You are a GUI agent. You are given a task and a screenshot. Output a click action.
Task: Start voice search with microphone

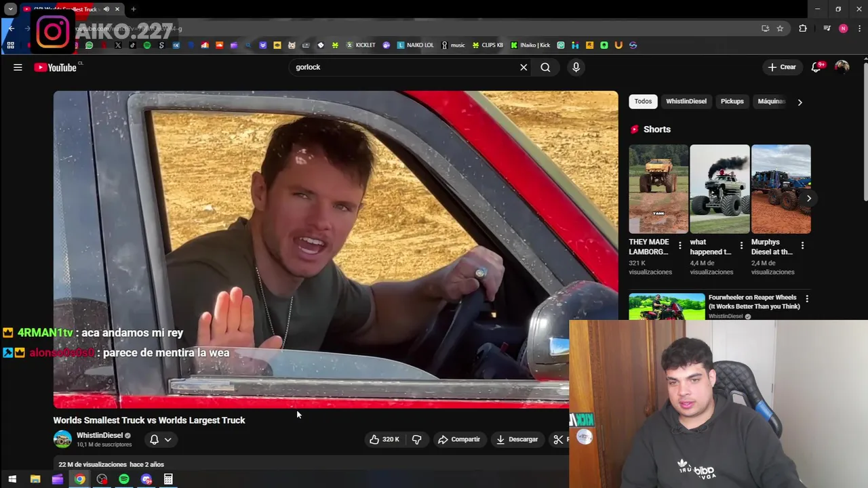pos(576,67)
